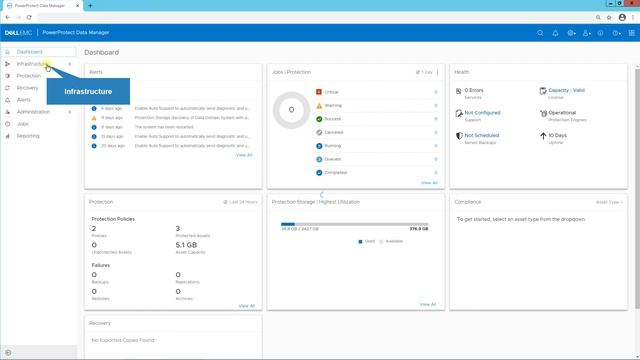Click the 10 Days uptime value
The width and height of the screenshot is (640, 360).
[557, 135]
